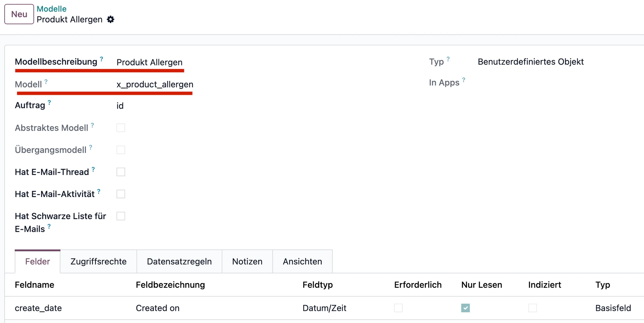This screenshot has width=644, height=323.
Task: Enable Indiziert for create_date
Action: pos(532,308)
